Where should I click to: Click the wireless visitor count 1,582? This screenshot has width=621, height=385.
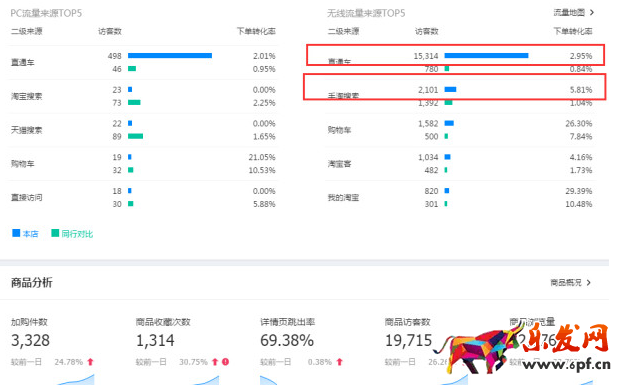point(428,124)
